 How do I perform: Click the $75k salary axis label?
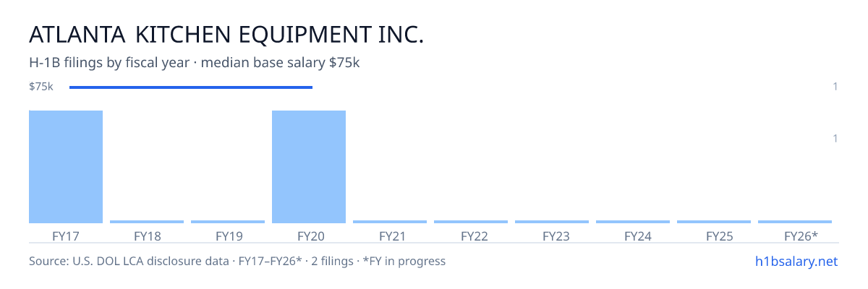click(x=41, y=87)
